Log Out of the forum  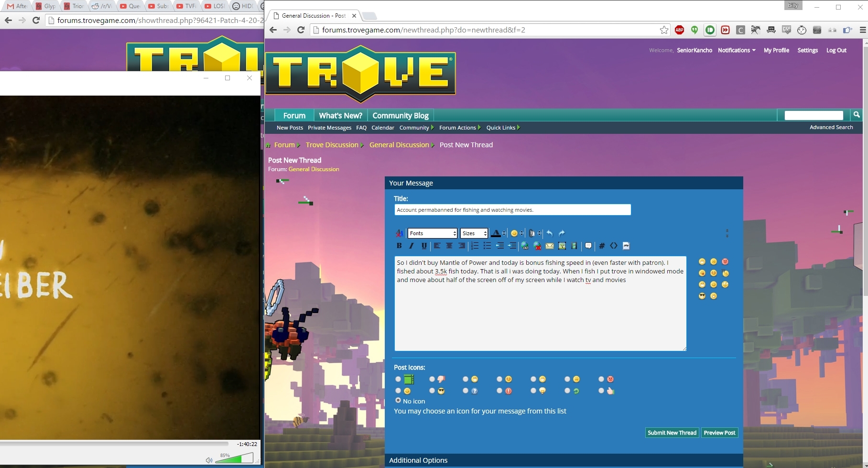[x=836, y=50]
